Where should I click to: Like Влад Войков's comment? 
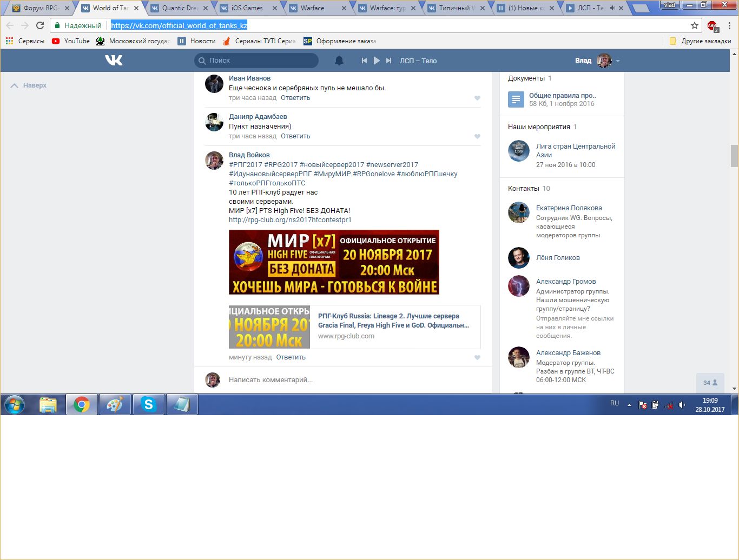(477, 358)
